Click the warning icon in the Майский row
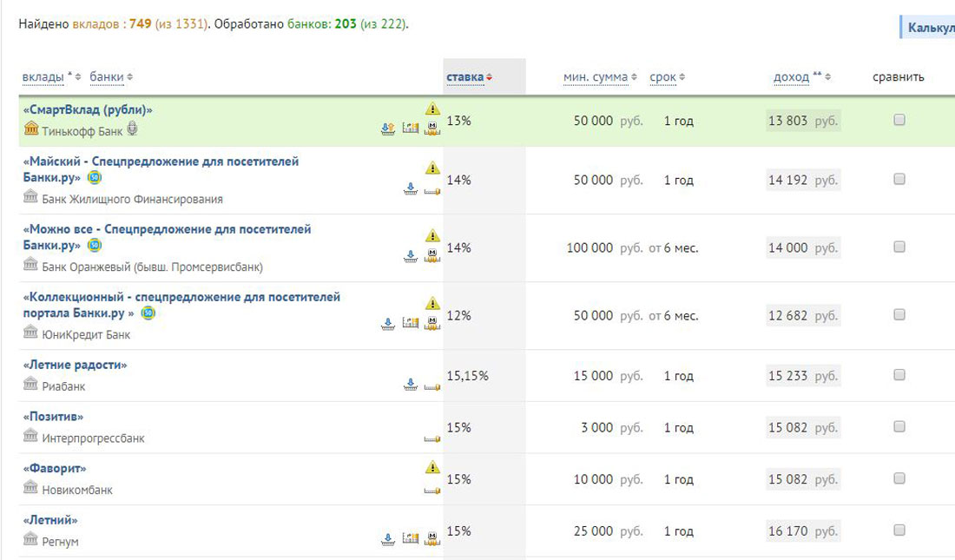Screen dimensions: 955x560 click(x=432, y=168)
